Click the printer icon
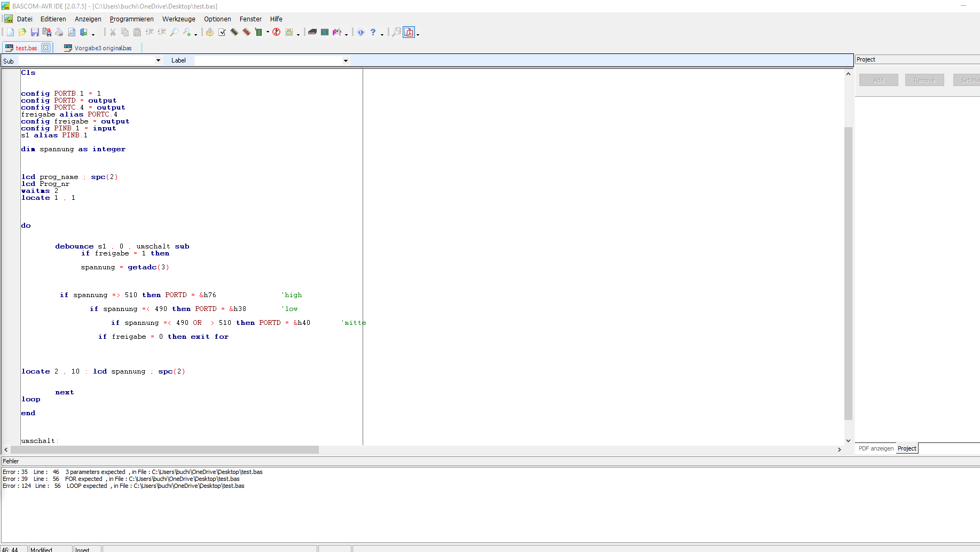This screenshot has width=980, height=552. click(x=59, y=33)
